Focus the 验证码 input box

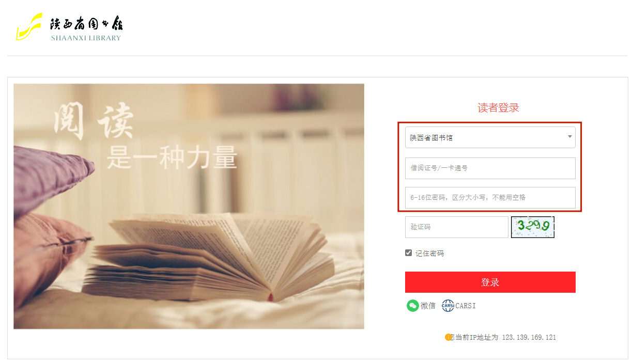(x=457, y=227)
